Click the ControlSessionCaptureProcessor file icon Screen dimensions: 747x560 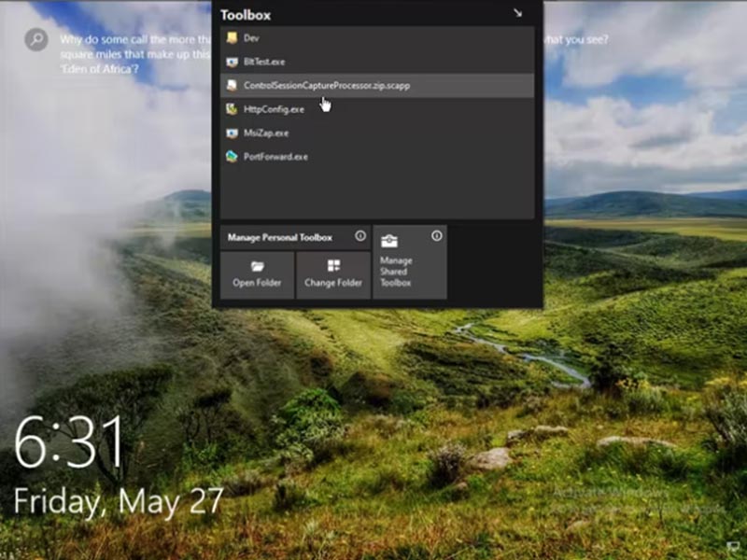pyautogui.click(x=232, y=86)
